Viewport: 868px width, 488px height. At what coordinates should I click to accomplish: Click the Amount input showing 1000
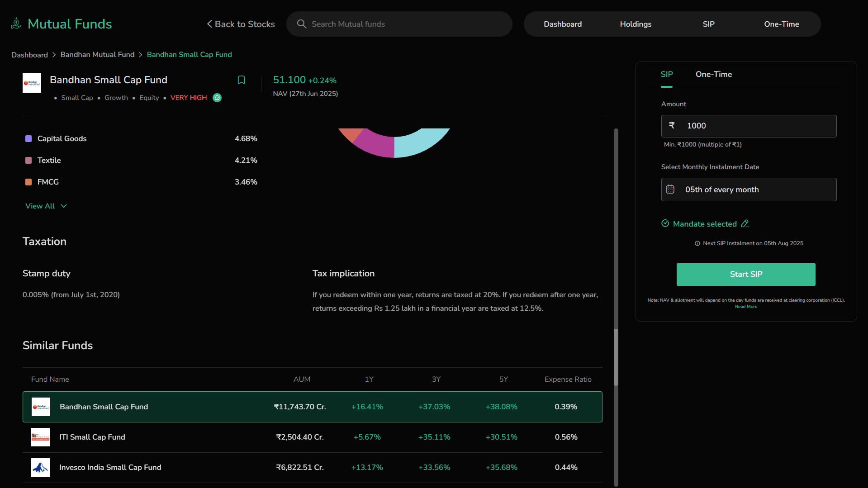(749, 126)
